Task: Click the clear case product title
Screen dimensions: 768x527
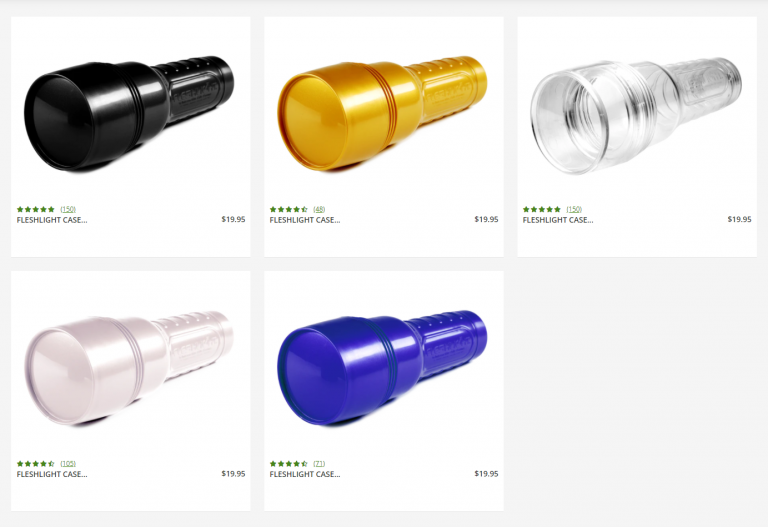Action: pyautogui.click(x=558, y=220)
